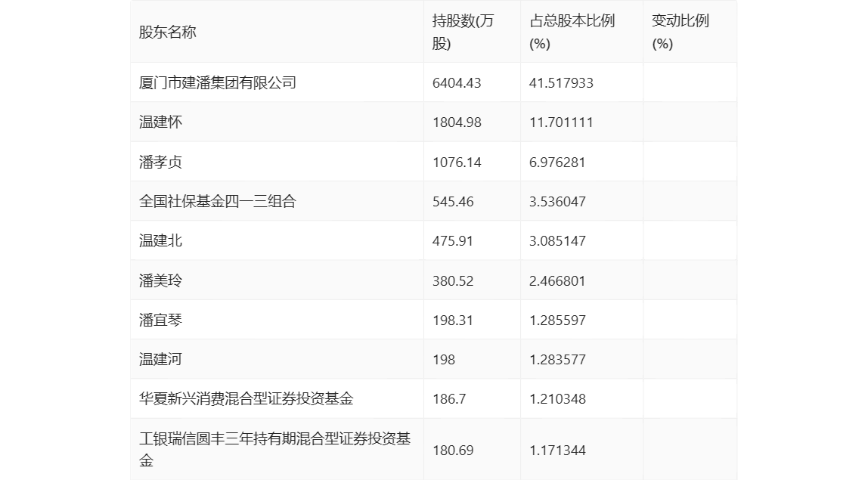Select the percentage 1.210348
The height and width of the screenshot is (480, 868).
click(x=557, y=398)
